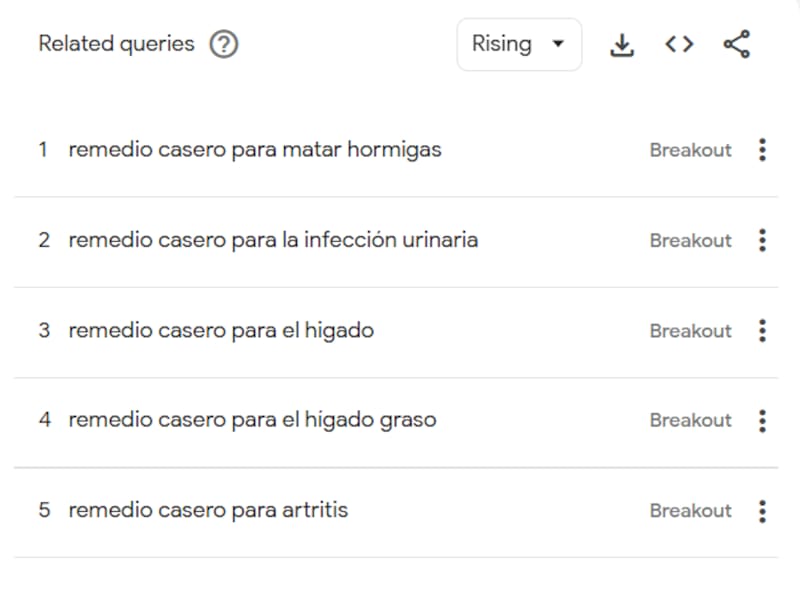Click the options menu for query 3
This screenshot has width=800, height=595.
click(x=762, y=330)
